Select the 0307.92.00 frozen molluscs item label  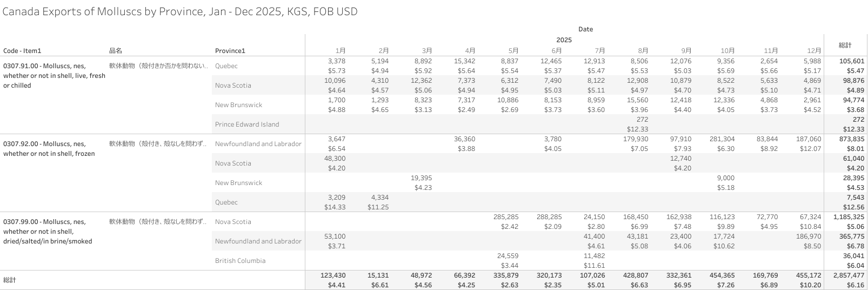49,149
